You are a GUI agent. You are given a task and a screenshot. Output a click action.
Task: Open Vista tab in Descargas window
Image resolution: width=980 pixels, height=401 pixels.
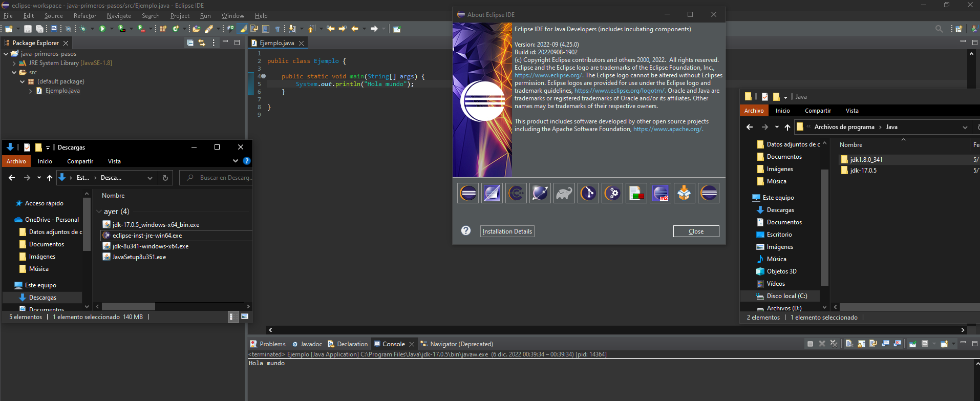[114, 161]
